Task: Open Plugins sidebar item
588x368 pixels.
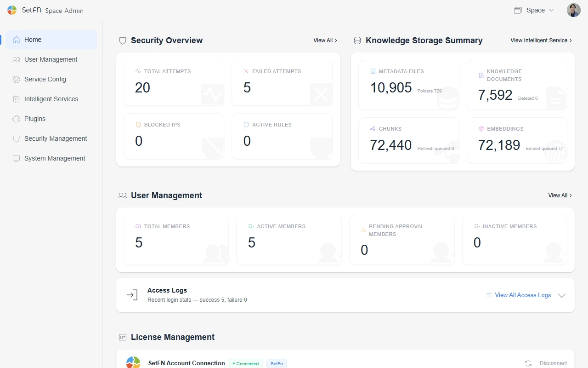Action: click(x=51, y=119)
